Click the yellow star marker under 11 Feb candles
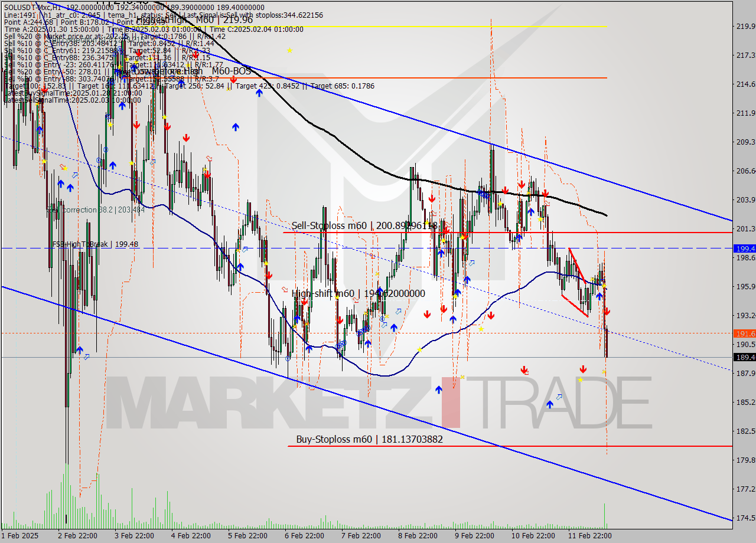 [x=581, y=380]
